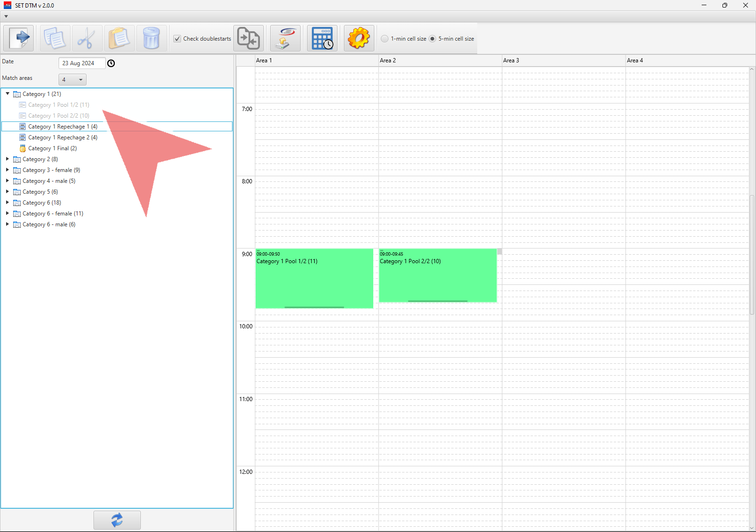Click the clipboard paste icon
Image resolution: width=756 pixels, height=532 pixels.
click(119, 38)
